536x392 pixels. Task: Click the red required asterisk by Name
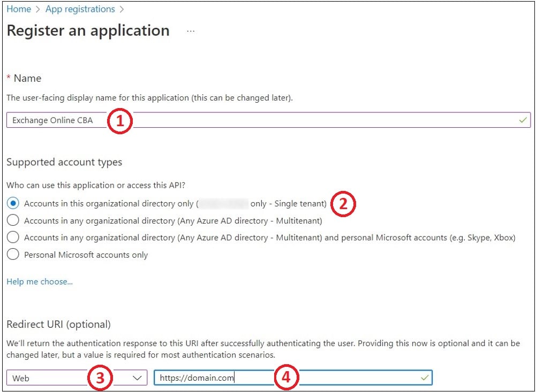click(x=9, y=78)
